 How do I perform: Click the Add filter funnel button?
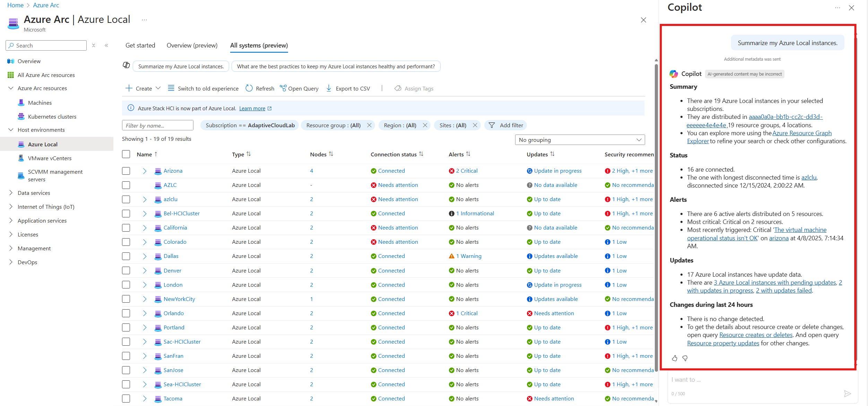click(x=506, y=125)
